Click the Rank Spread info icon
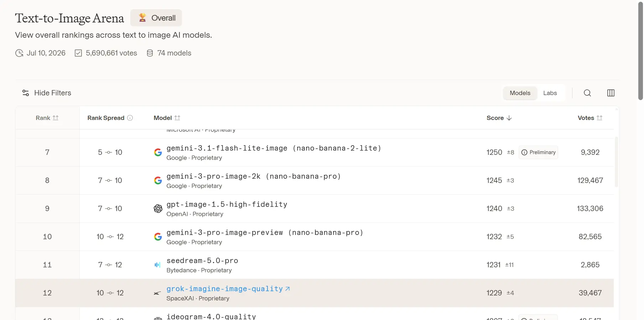Image resolution: width=644 pixels, height=320 pixels. 130,118
